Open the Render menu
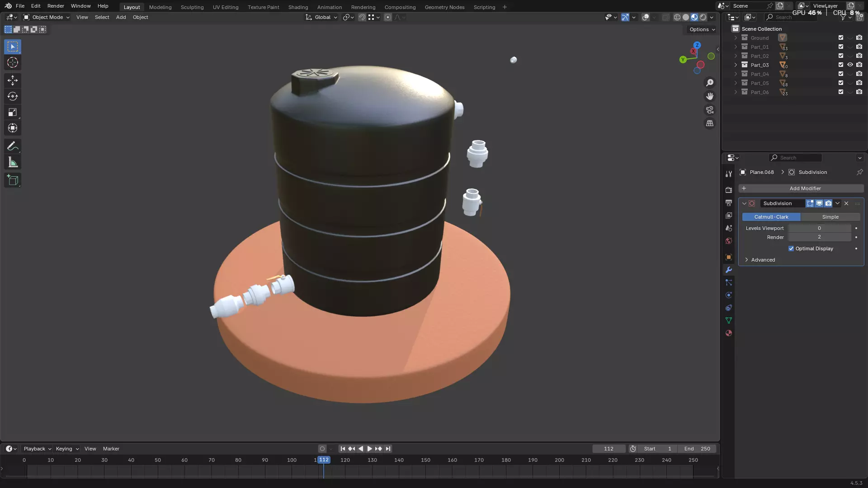 pos(56,6)
